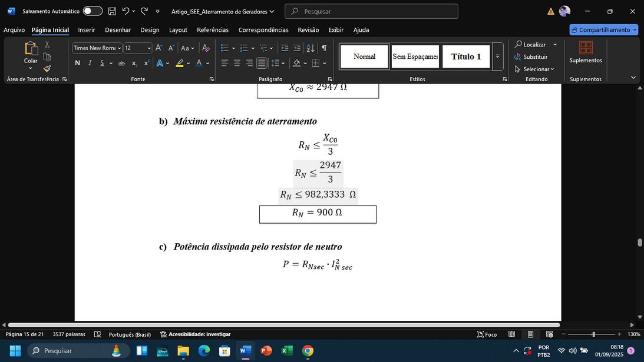
Task: Open Paragraph dialog launcher
Action: click(330, 79)
